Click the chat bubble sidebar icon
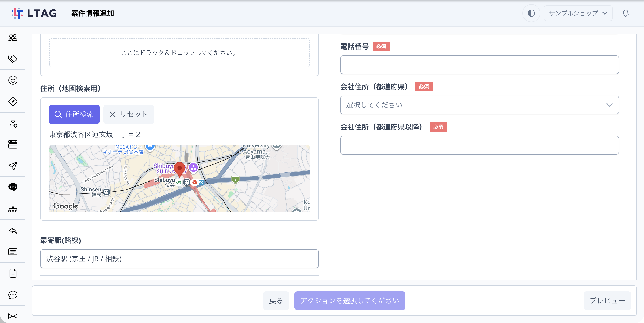 pos(13,295)
